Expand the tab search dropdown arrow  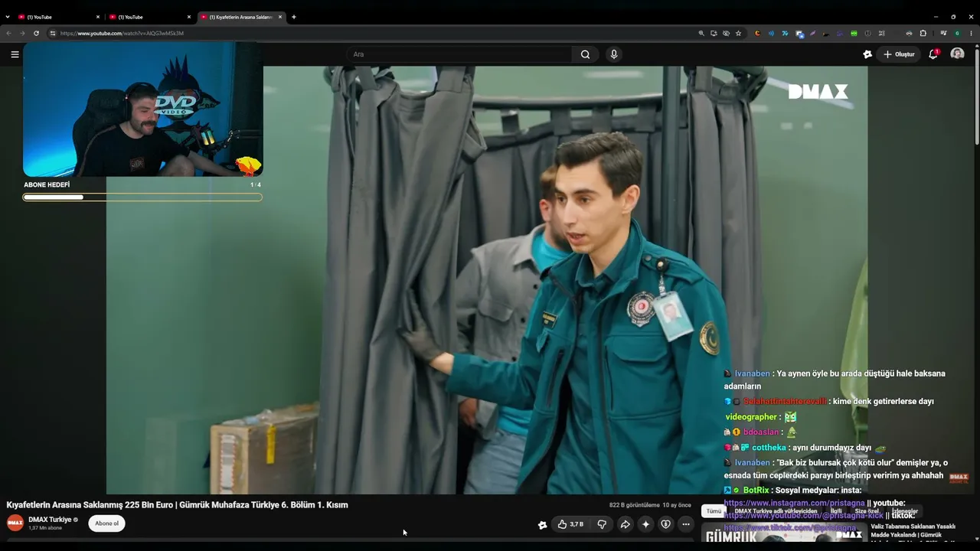(8, 17)
